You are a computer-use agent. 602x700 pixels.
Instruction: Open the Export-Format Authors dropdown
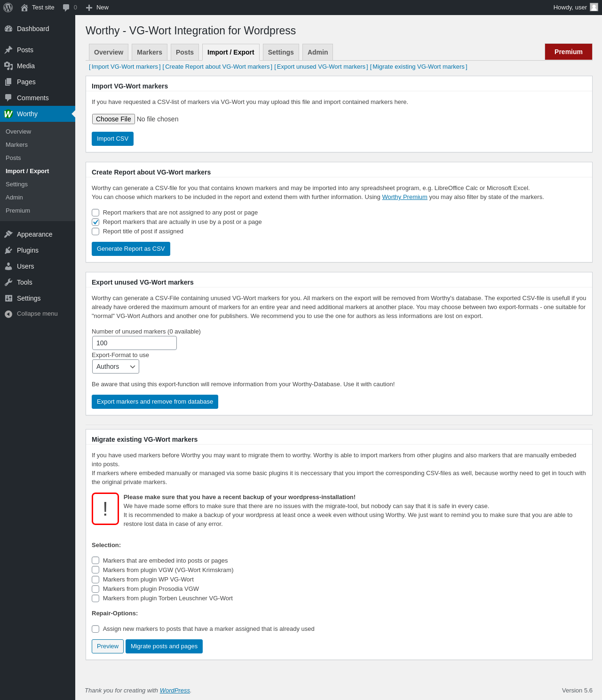point(116,366)
